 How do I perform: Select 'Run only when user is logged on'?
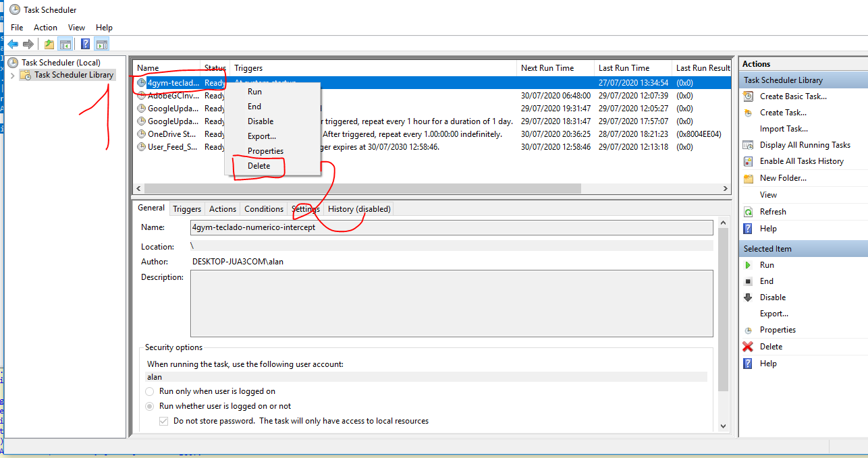pos(150,391)
